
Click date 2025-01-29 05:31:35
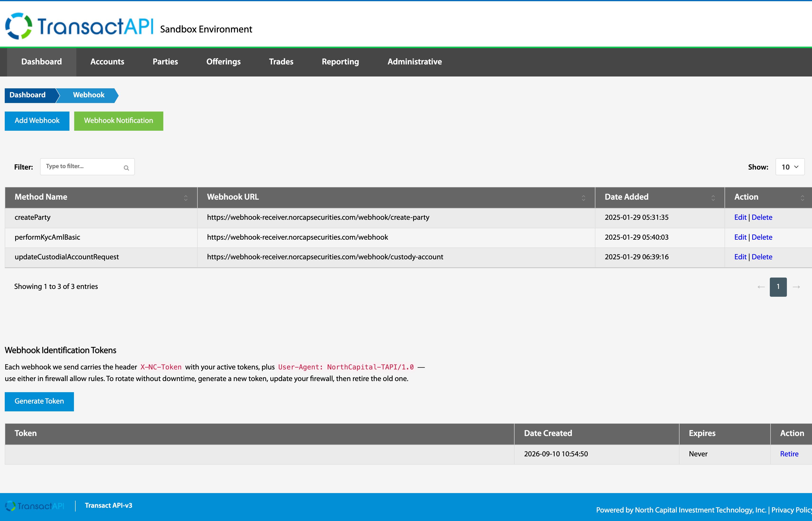pos(637,218)
